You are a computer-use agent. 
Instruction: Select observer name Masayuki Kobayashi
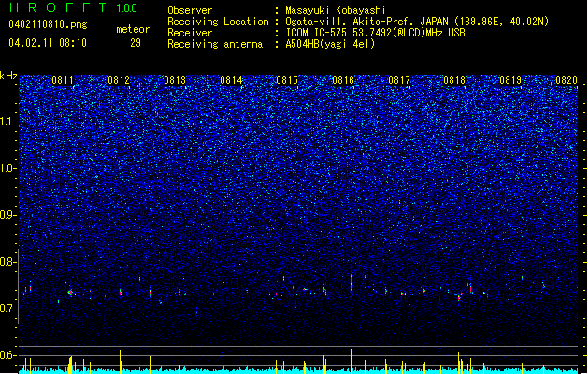(x=336, y=10)
